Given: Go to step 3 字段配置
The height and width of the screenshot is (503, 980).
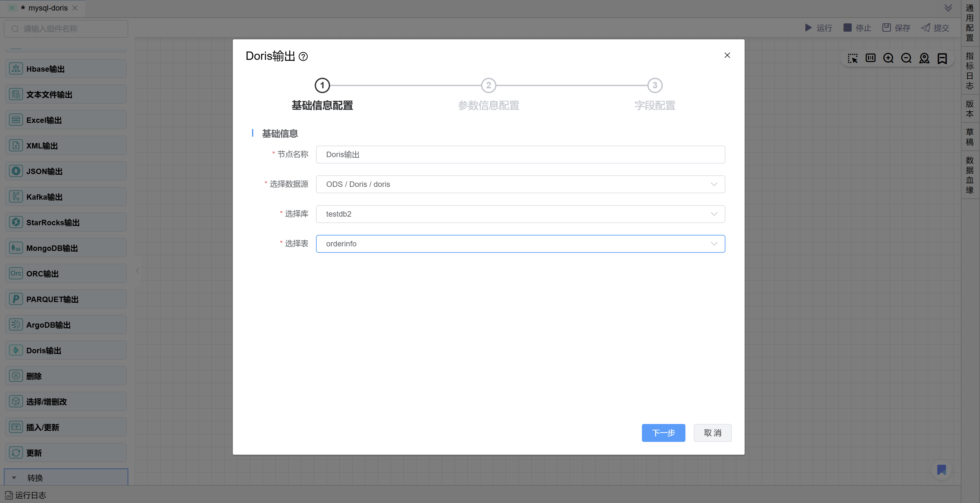Looking at the screenshot, I should tap(655, 86).
